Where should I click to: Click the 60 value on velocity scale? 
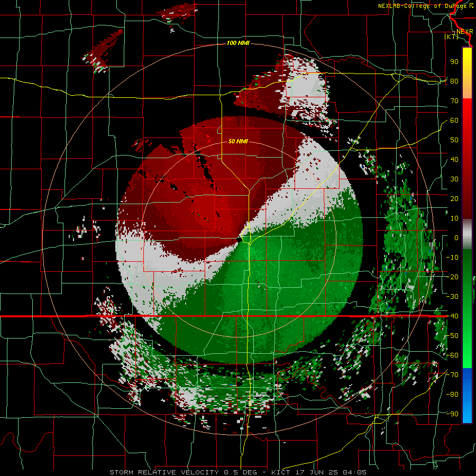(x=454, y=120)
